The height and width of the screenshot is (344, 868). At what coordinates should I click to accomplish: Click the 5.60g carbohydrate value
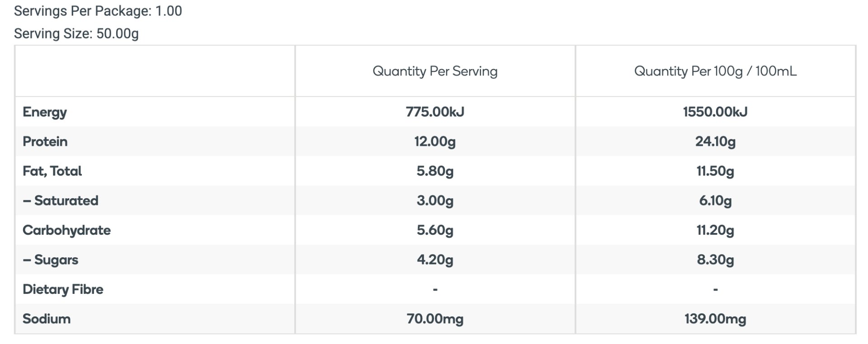(x=435, y=230)
